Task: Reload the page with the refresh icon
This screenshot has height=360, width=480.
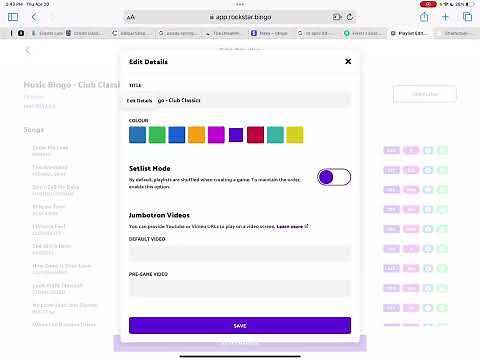Action: click(x=350, y=17)
